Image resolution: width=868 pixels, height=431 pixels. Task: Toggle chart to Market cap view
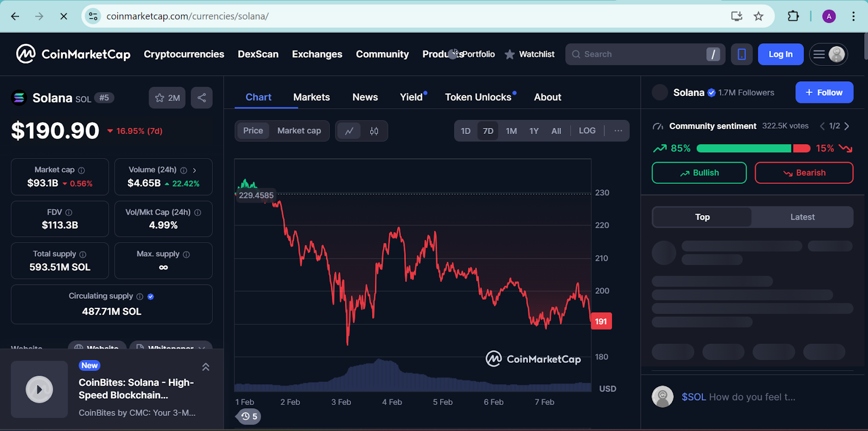[299, 131]
